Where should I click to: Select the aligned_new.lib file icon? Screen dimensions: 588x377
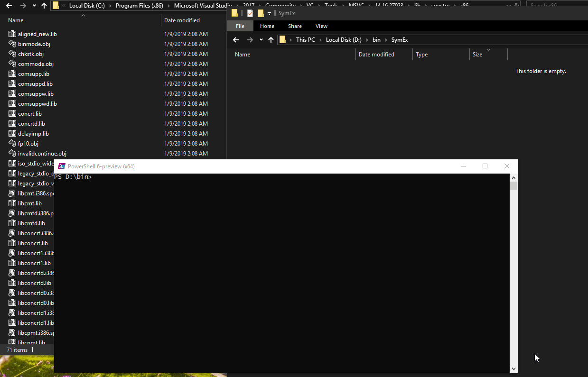coord(12,34)
